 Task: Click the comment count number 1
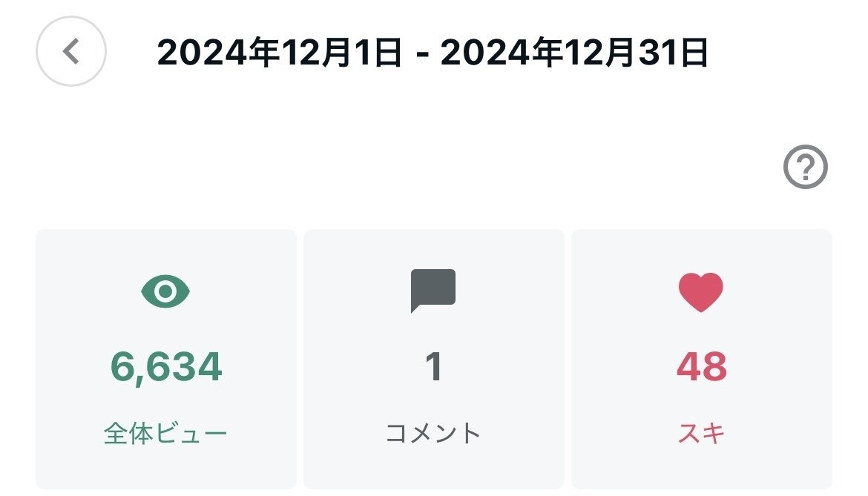(x=433, y=367)
